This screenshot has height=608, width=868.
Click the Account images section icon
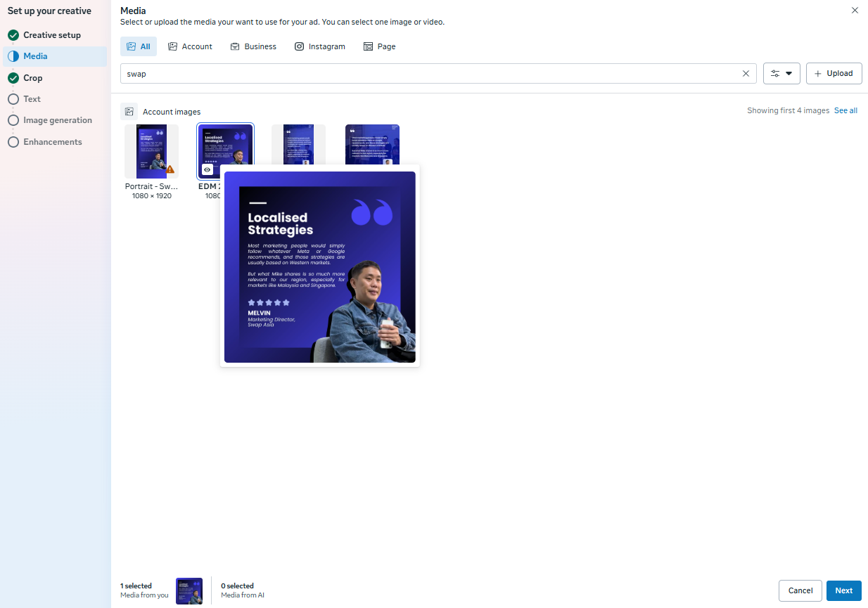(x=129, y=112)
